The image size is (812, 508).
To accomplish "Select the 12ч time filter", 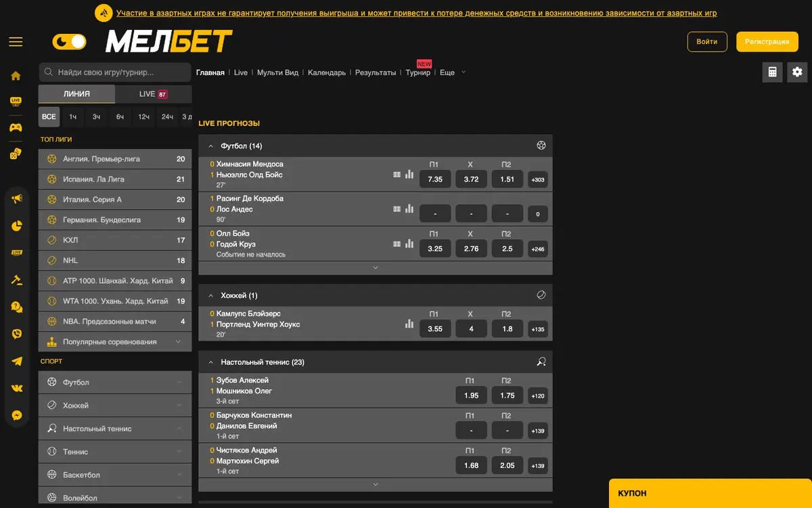I will (x=143, y=117).
